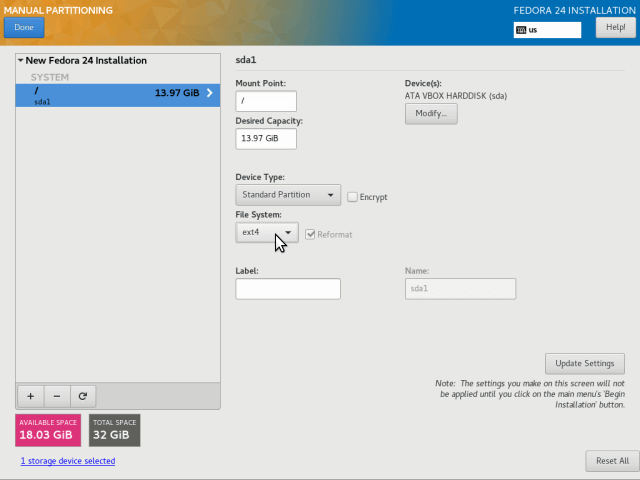Click MANUAL PARTITIONING title text

tap(58, 10)
